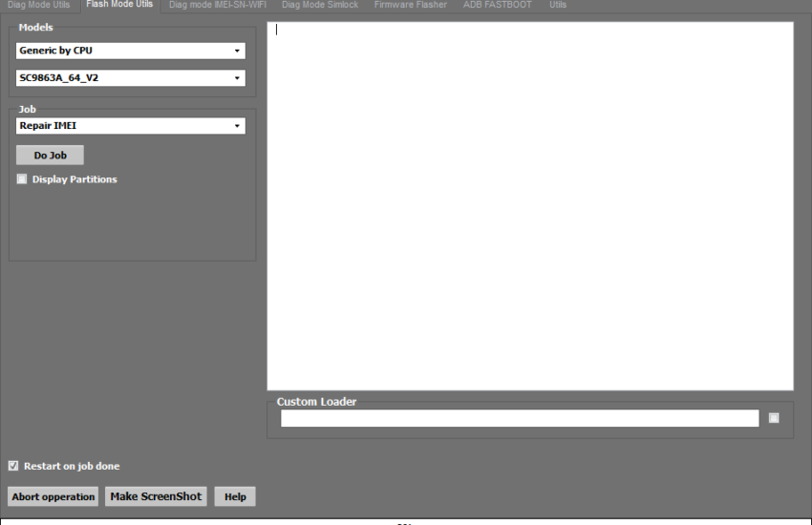Viewport: 812px width, 525px height.
Task: Open the Utils tab
Action: (558, 5)
